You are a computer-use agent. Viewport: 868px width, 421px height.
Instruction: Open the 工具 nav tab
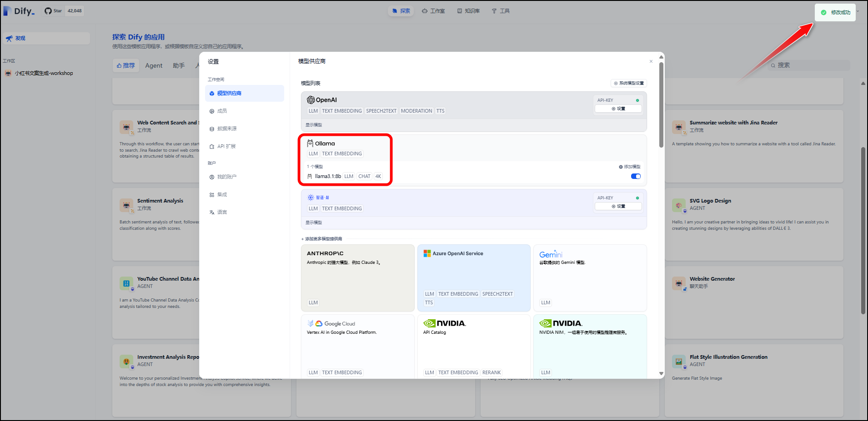pos(501,11)
